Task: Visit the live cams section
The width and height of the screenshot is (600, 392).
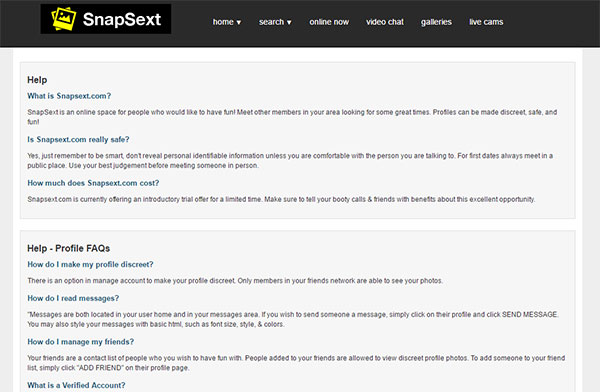Action: click(x=486, y=22)
